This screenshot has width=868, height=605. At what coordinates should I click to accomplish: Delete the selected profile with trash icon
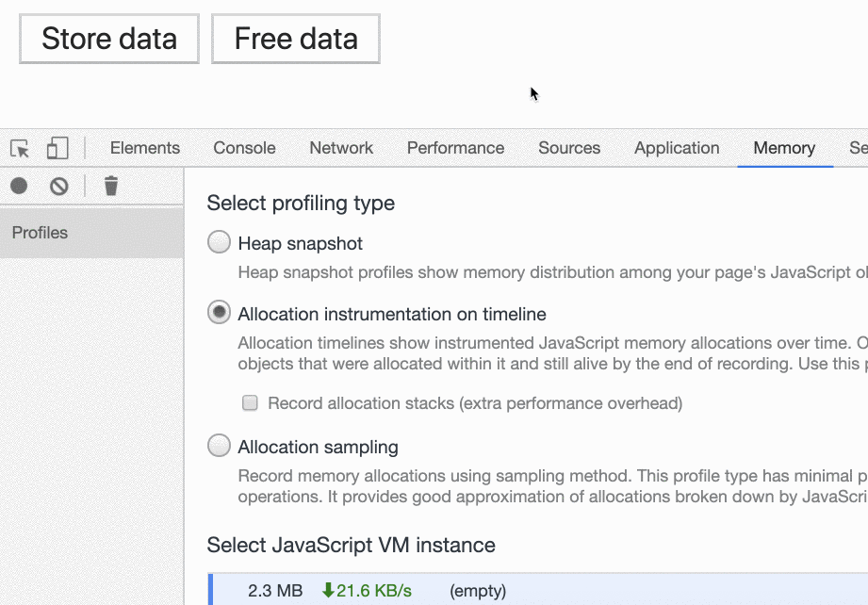(110, 186)
